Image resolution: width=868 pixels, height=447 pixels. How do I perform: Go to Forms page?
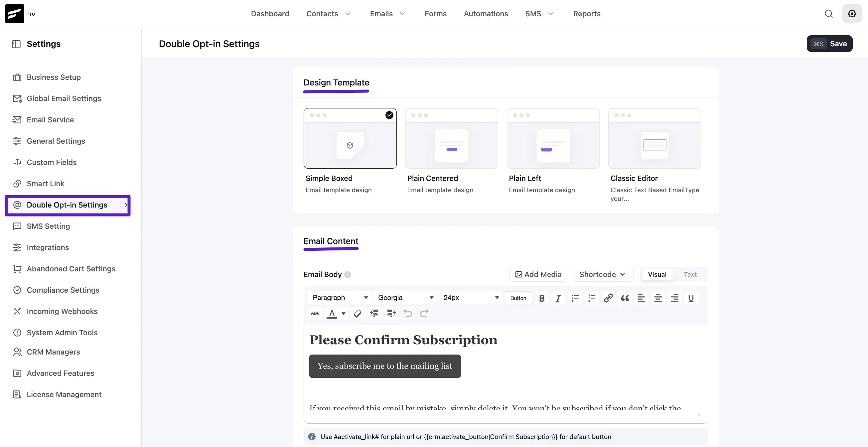435,14
